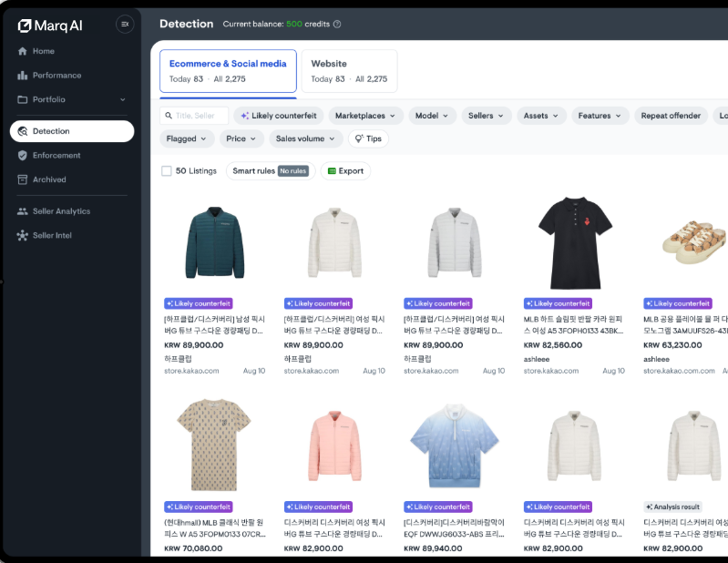Open the Features dropdown

tap(600, 116)
